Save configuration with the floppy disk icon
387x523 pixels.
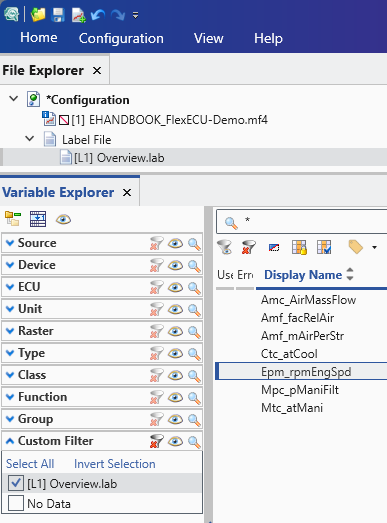[x=58, y=15]
